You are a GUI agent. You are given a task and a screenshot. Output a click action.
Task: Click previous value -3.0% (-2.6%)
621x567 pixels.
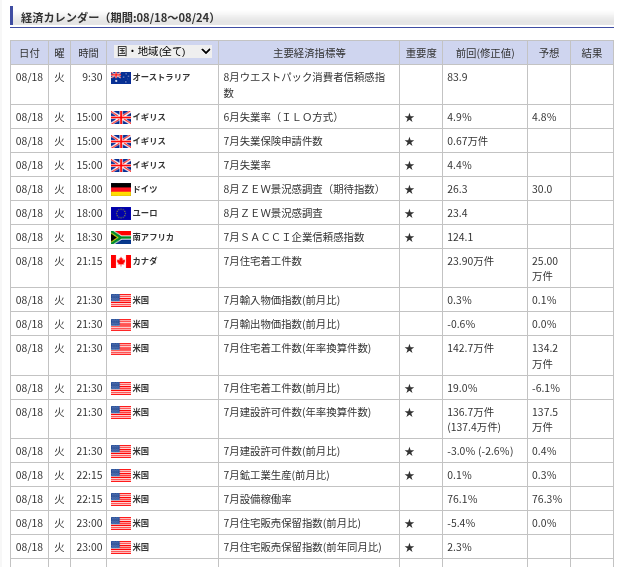pos(480,451)
